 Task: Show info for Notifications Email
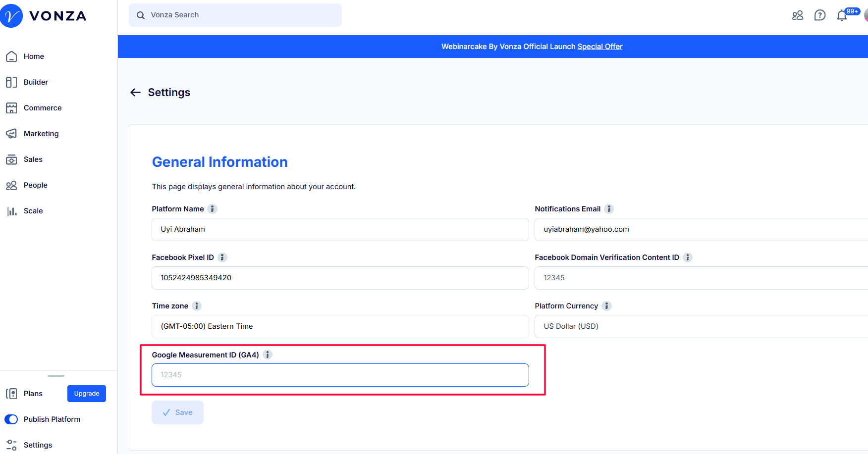[x=609, y=209]
